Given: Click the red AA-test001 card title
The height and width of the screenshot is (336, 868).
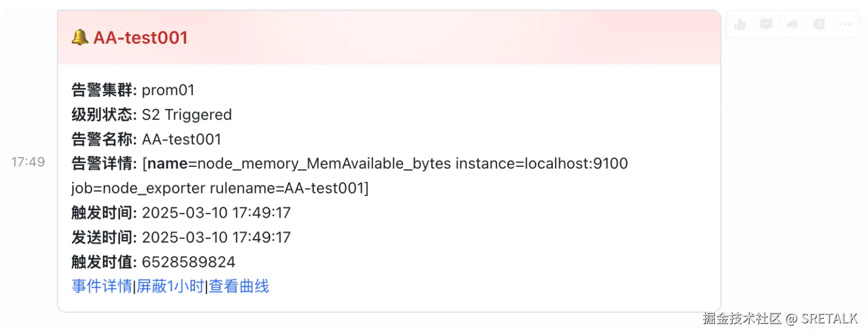Looking at the screenshot, I should point(140,38).
